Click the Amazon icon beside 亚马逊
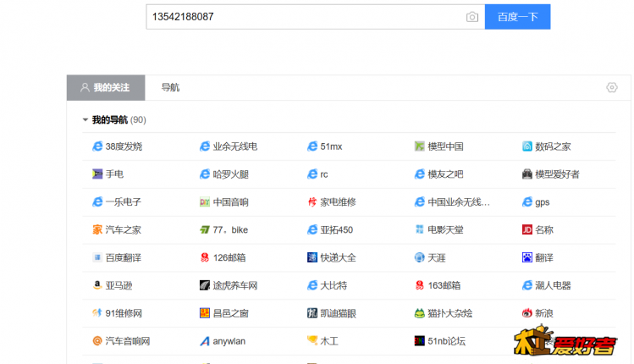The height and width of the screenshot is (364, 634). (x=97, y=285)
